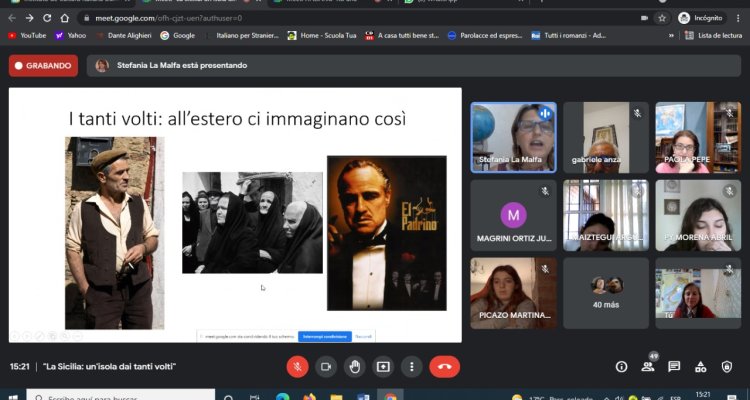Image resolution: width=750 pixels, height=400 pixels.
Task: Select Stefania La Malfa's video tile
Action: [513, 137]
